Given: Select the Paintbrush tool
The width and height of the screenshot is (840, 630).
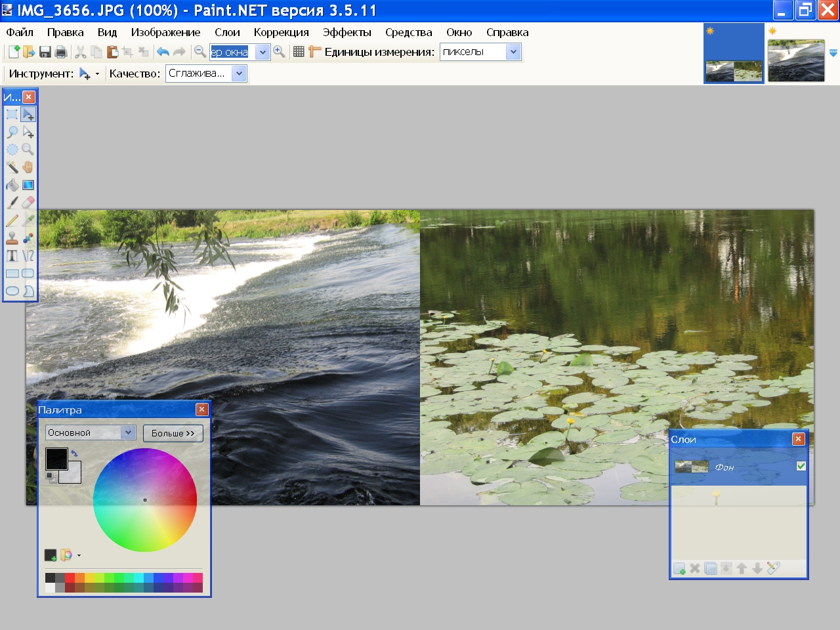Looking at the screenshot, I should [12, 203].
